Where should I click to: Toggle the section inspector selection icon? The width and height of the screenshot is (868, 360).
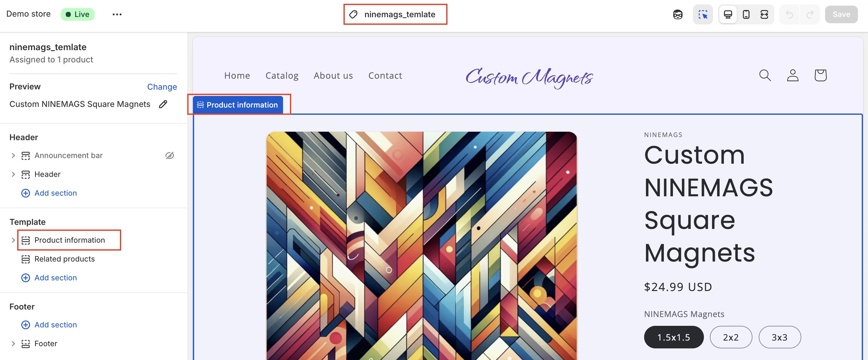pos(703,14)
